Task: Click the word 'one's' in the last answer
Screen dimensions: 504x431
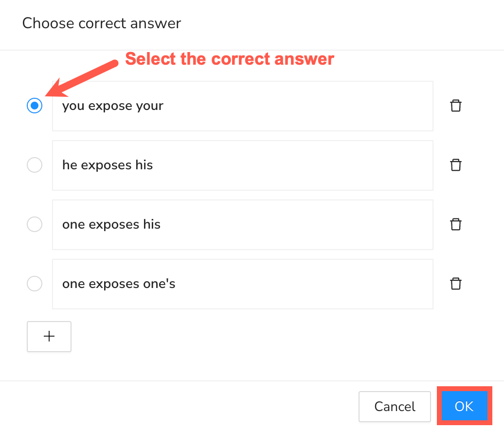Action: point(160,284)
